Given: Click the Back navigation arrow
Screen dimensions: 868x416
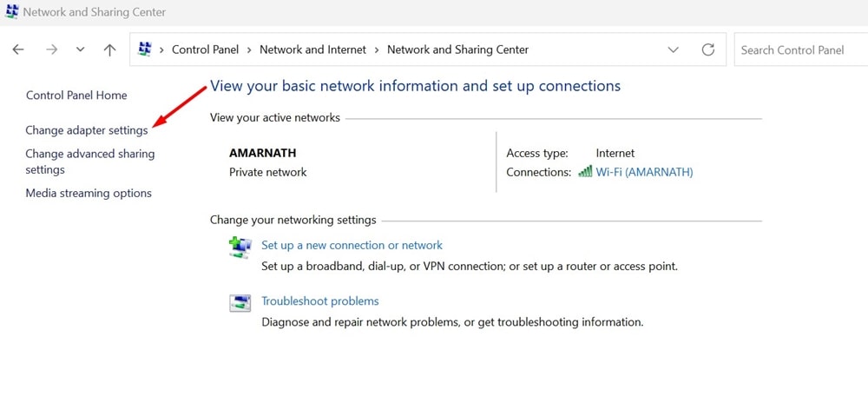Looking at the screenshot, I should [19, 50].
